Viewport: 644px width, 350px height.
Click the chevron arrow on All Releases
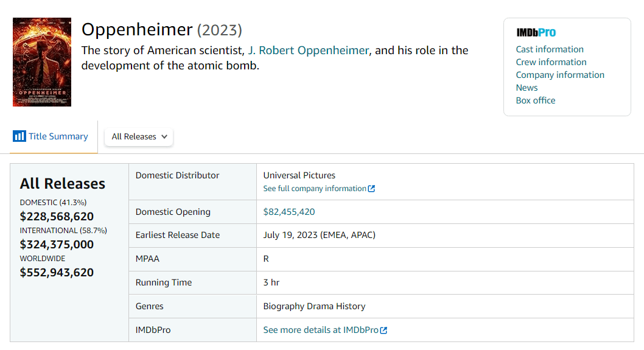[164, 137]
